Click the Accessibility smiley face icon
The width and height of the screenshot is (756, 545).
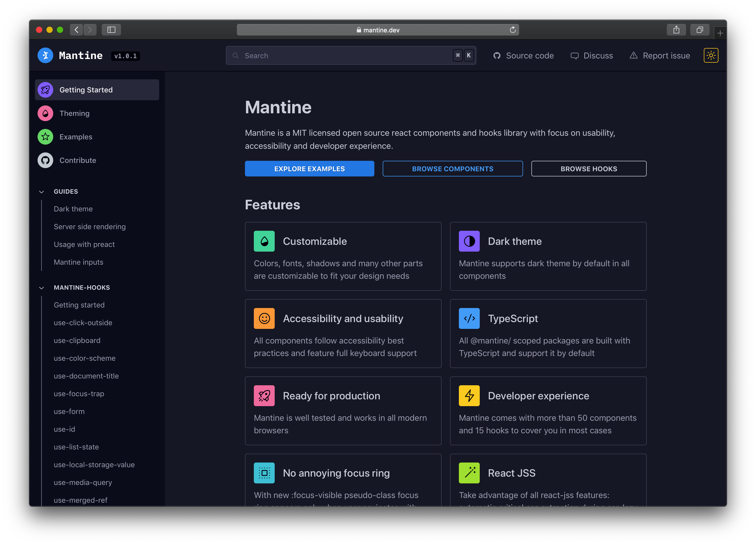coord(264,318)
